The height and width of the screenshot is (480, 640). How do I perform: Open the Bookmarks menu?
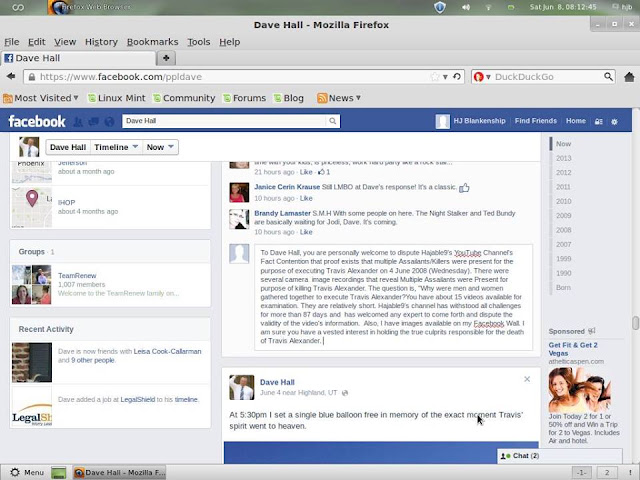click(x=152, y=42)
